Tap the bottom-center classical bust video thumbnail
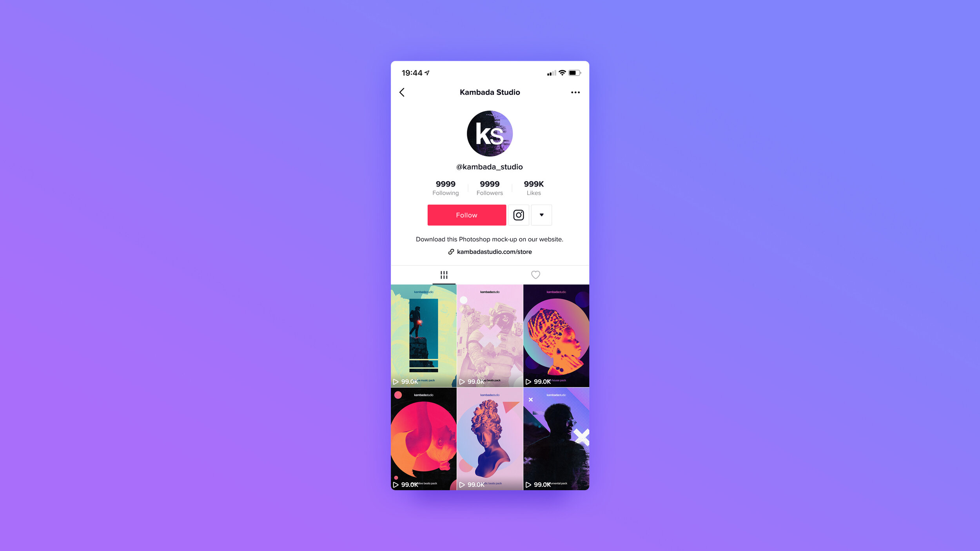Viewport: 980px width, 551px height. click(x=489, y=439)
